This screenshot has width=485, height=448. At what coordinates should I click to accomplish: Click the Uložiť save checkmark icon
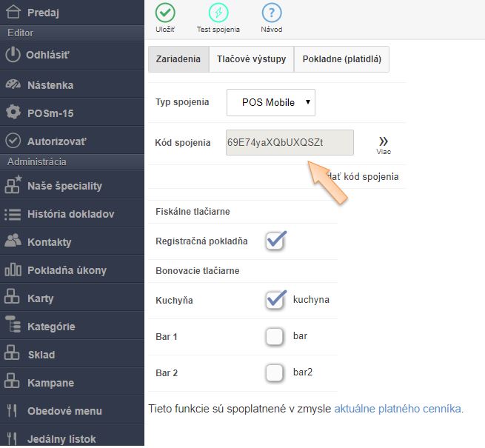[166, 13]
